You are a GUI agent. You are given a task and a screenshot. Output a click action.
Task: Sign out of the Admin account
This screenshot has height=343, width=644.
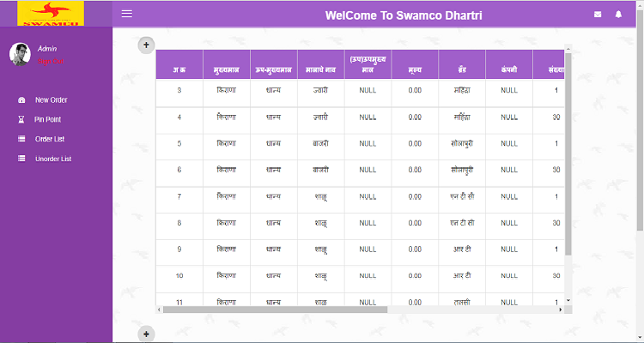50,61
